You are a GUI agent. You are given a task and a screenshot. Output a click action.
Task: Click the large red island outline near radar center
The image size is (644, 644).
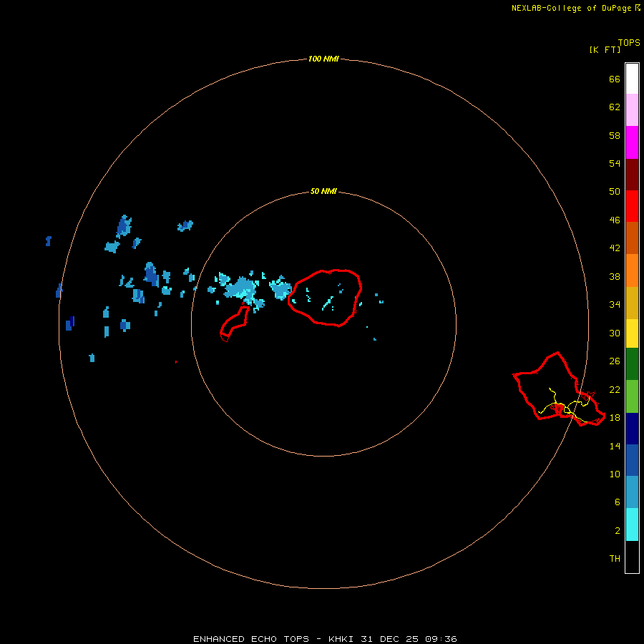[325, 298]
